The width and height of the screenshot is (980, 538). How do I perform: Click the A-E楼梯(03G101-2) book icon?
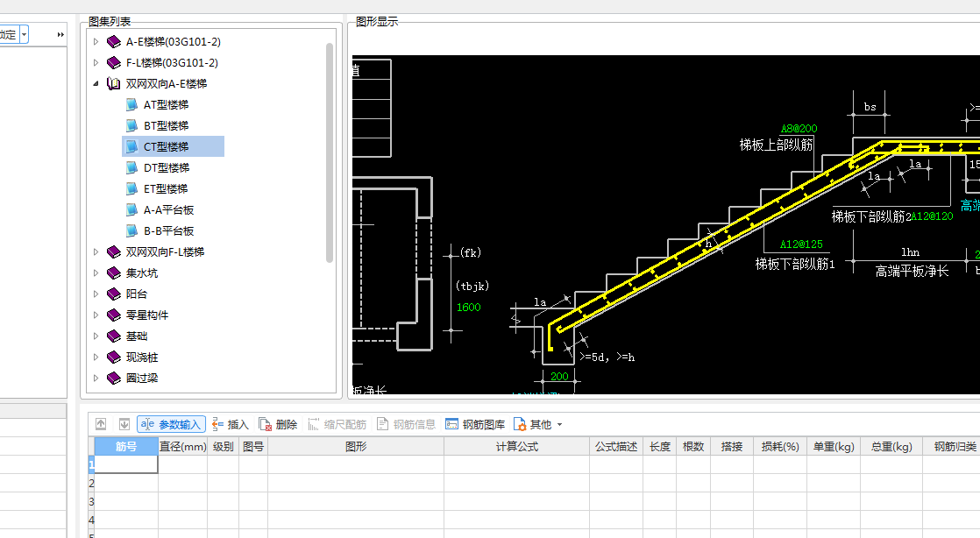click(114, 42)
